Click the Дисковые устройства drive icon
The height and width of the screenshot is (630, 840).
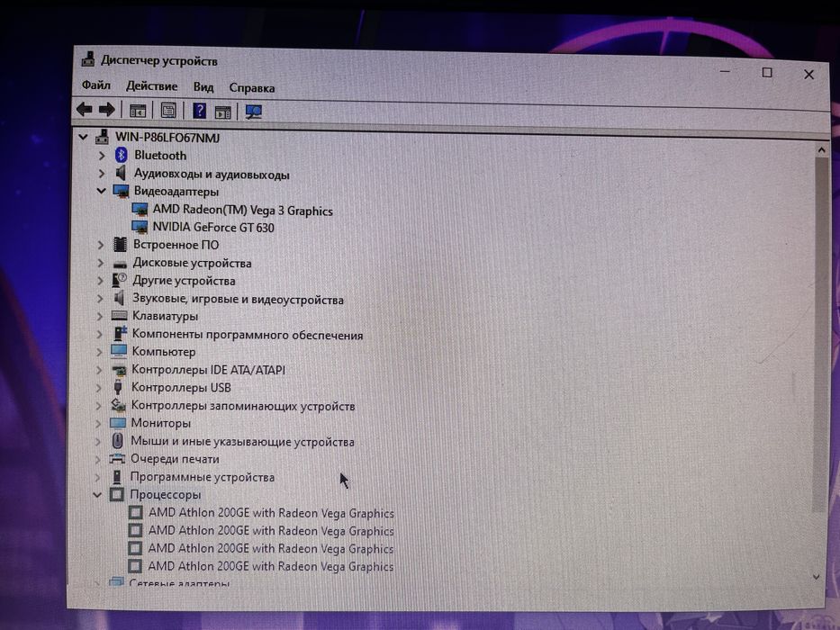coord(120,264)
